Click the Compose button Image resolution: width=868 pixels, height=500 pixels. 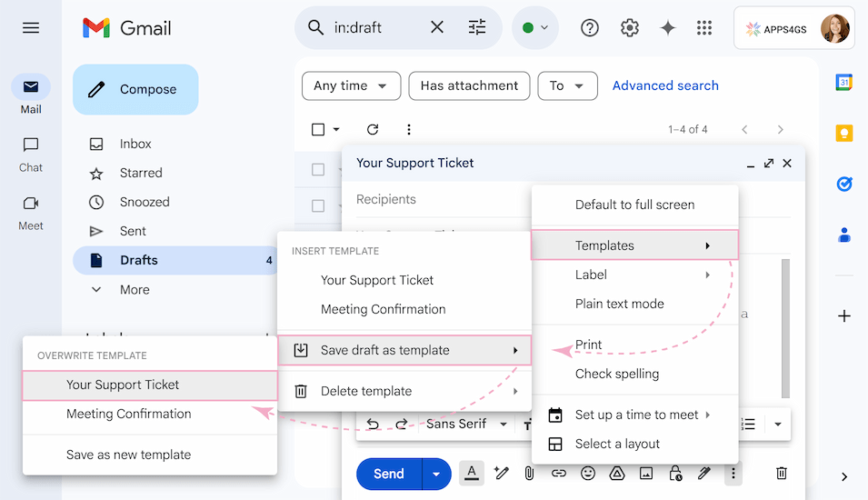click(x=135, y=90)
